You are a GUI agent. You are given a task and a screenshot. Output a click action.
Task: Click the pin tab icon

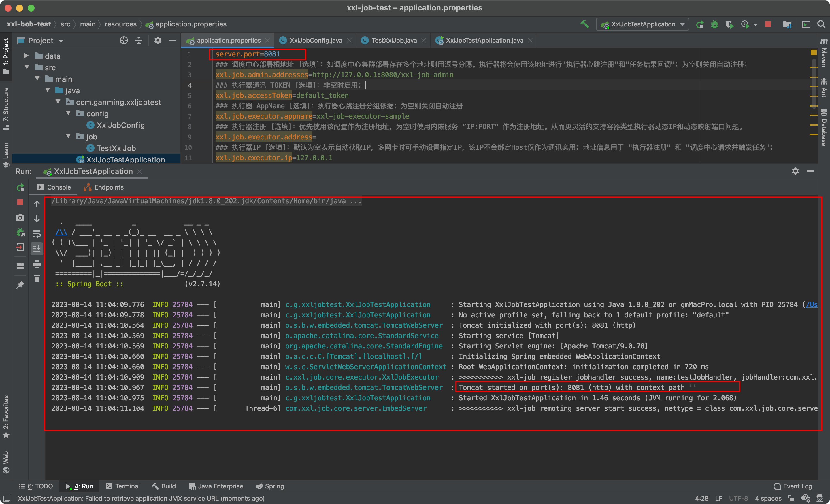pos(20,285)
